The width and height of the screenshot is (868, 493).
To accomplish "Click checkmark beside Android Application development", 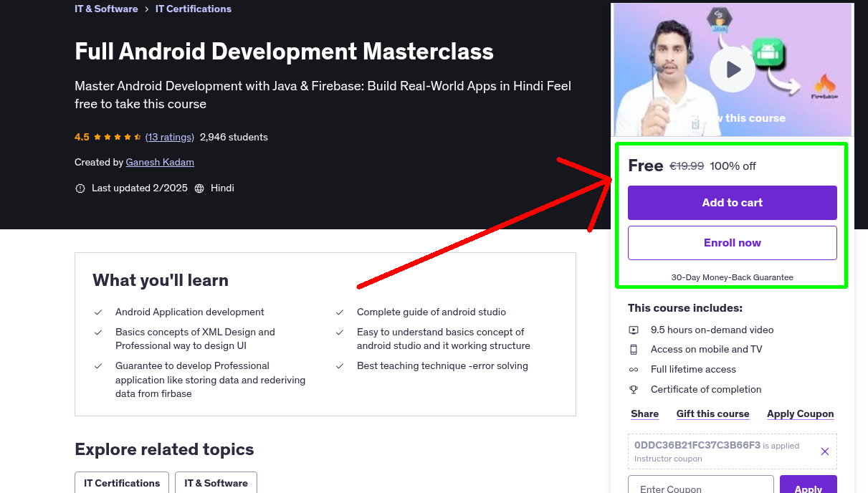I will coord(98,312).
